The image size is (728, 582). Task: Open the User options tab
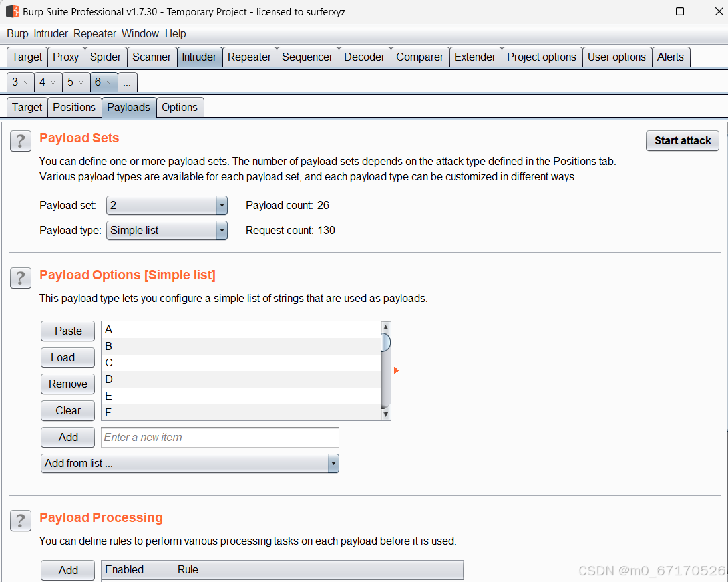coord(617,57)
